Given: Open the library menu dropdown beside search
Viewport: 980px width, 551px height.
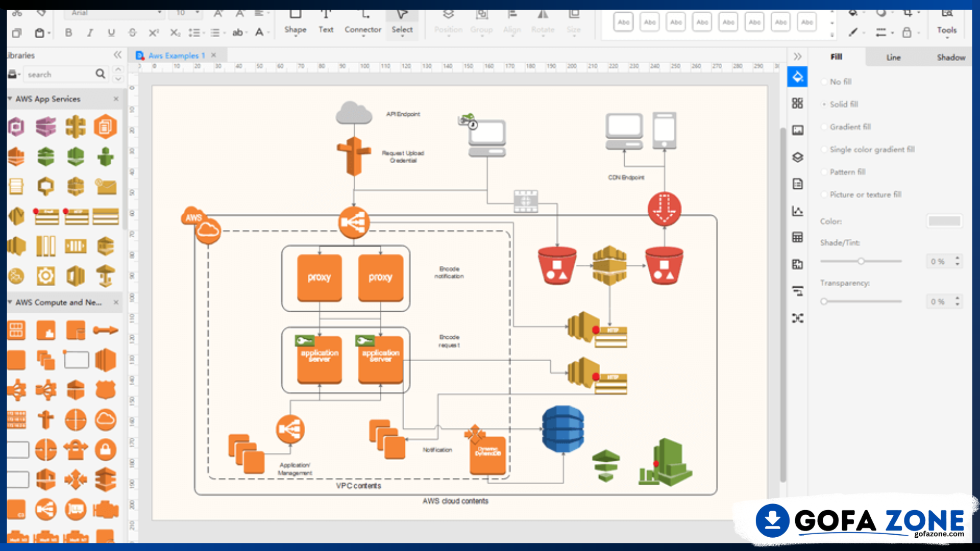Looking at the screenshot, I should [15, 74].
